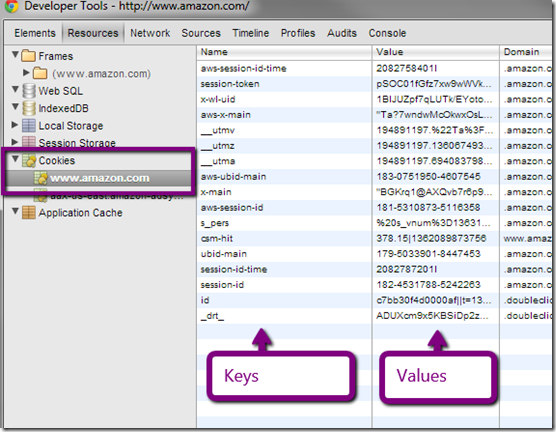556x432 pixels.
Task: Click value 2082787201l
Action: tap(407, 270)
